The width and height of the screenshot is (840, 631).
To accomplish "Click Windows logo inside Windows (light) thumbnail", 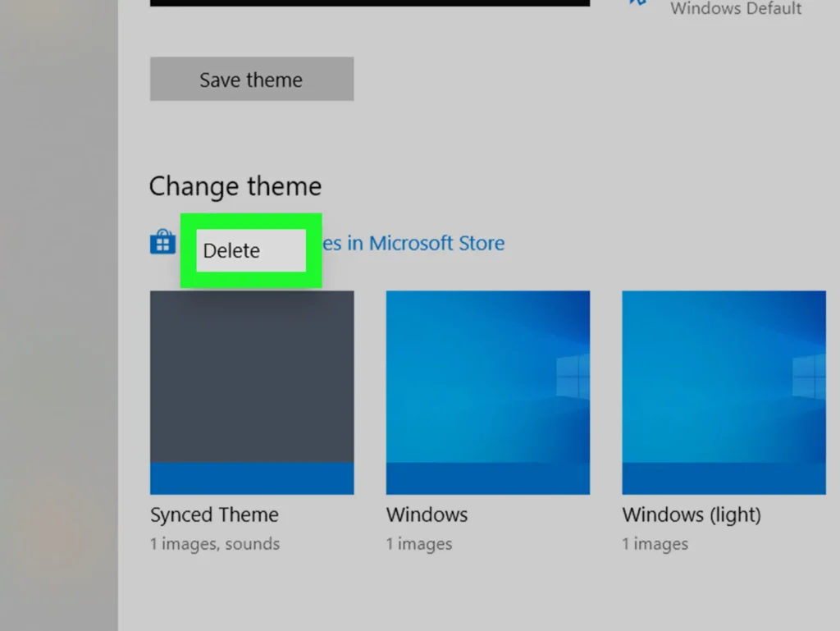I will [809, 376].
